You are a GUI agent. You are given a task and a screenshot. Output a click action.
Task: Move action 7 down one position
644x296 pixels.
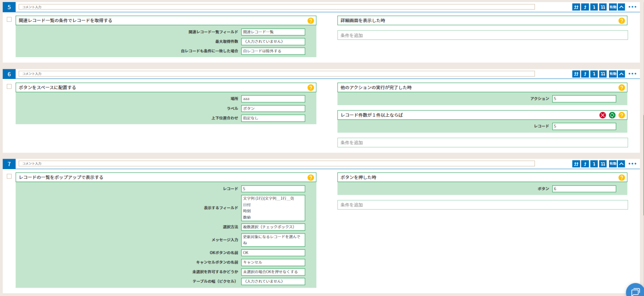[x=594, y=164]
